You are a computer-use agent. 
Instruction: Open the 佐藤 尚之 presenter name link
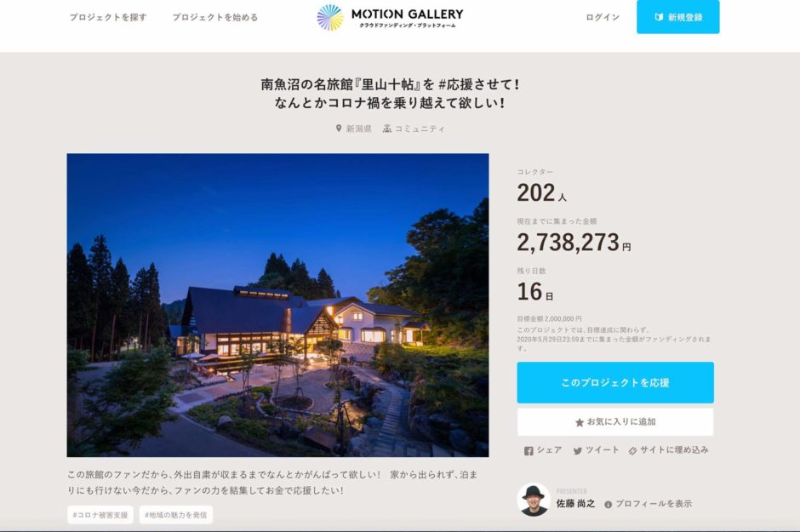tap(575, 504)
